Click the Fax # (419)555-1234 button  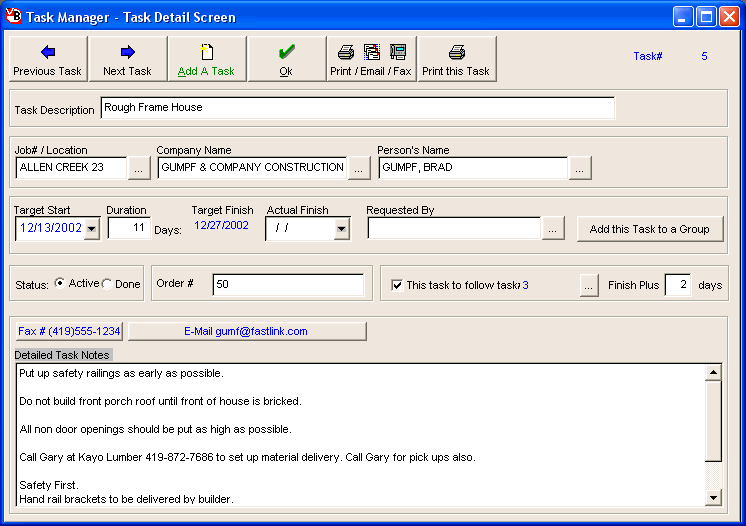pyautogui.click(x=69, y=331)
